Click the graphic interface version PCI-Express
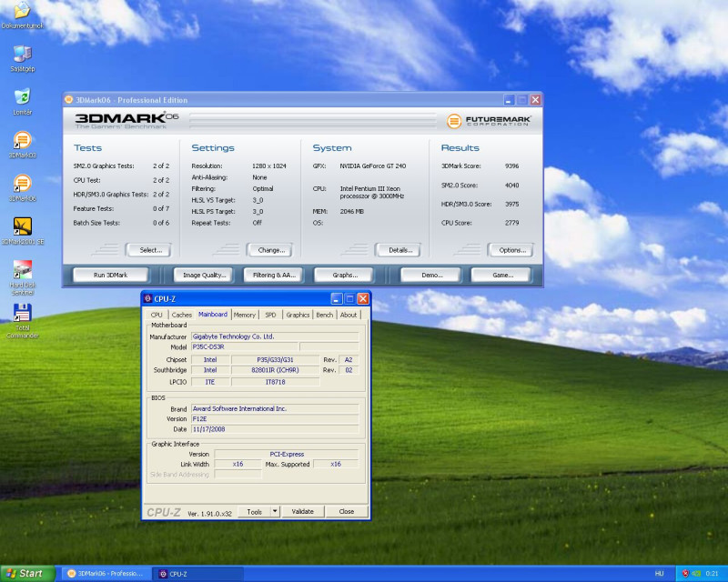 (x=287, y=454)
